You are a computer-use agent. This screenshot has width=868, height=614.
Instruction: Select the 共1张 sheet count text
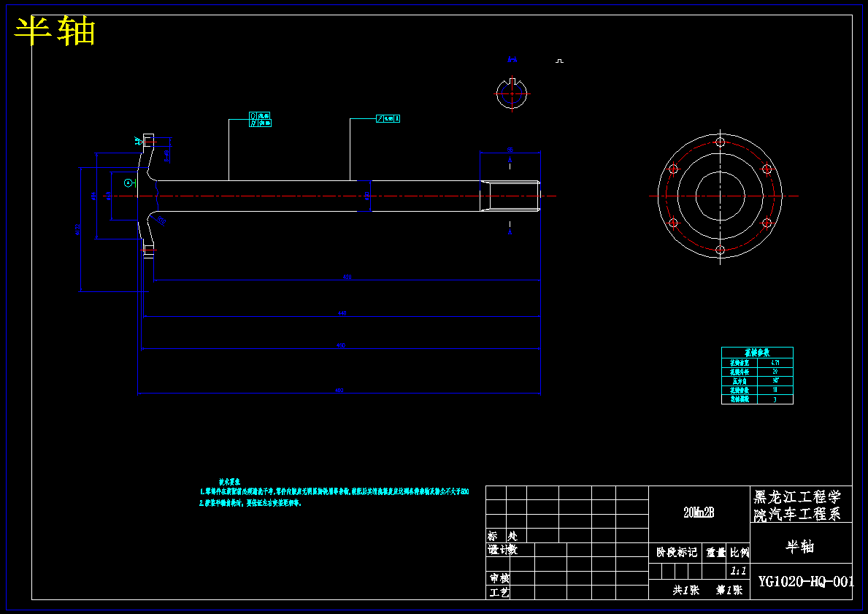tap(686, 590)
